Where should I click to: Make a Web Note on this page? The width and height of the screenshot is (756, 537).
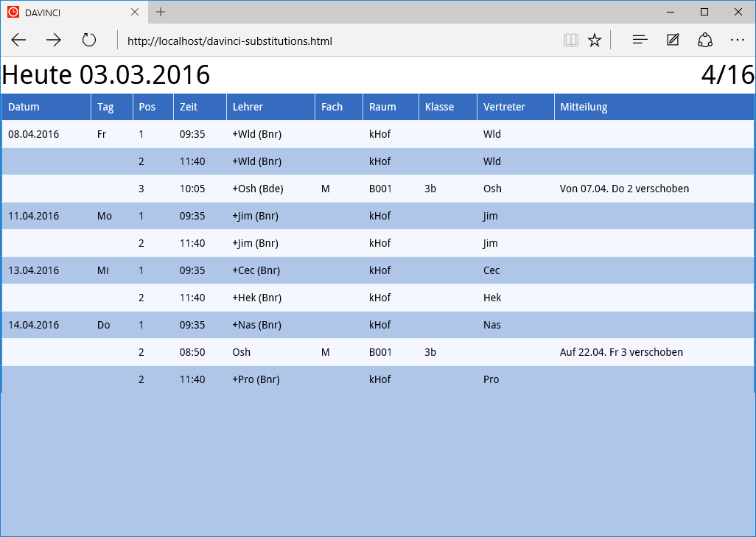click(672, 40)
